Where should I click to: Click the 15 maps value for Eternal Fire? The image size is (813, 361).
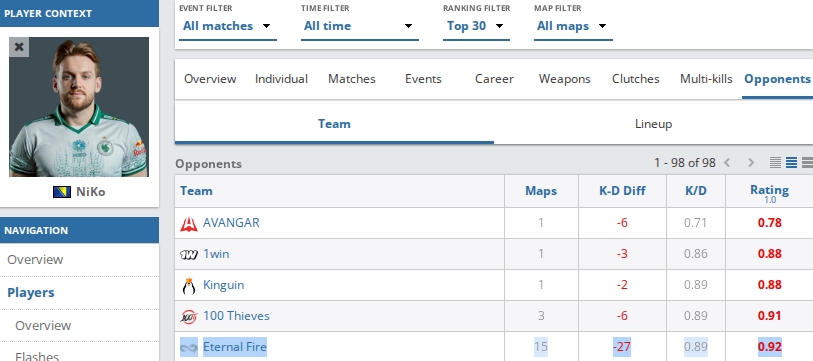[x=541, y=346]
